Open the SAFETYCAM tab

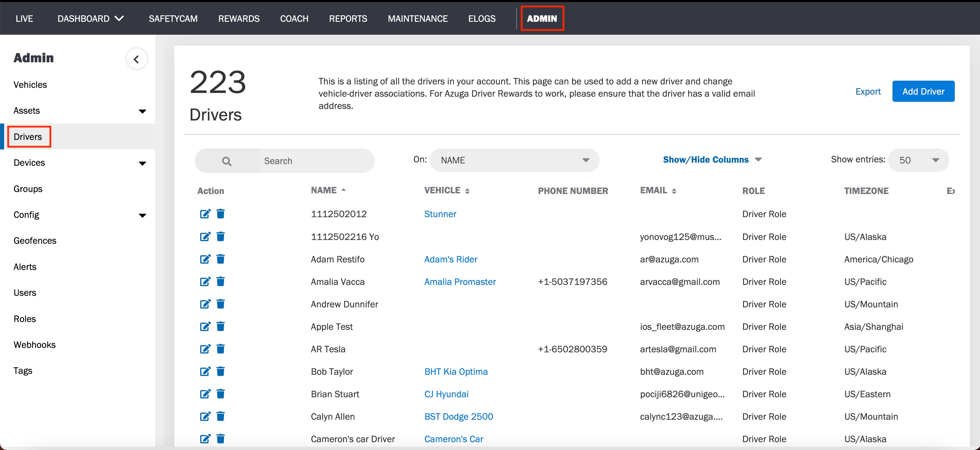(173, 18)
